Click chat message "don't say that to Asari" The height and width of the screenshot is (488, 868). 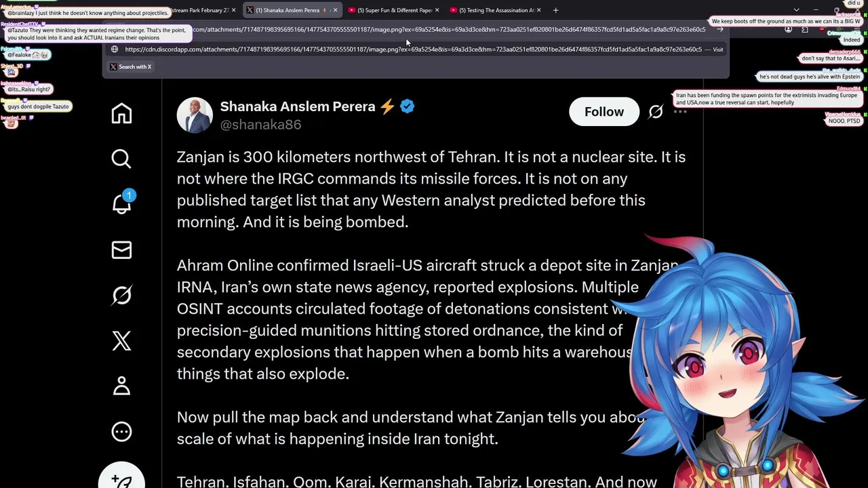click(x=831, y=58)
